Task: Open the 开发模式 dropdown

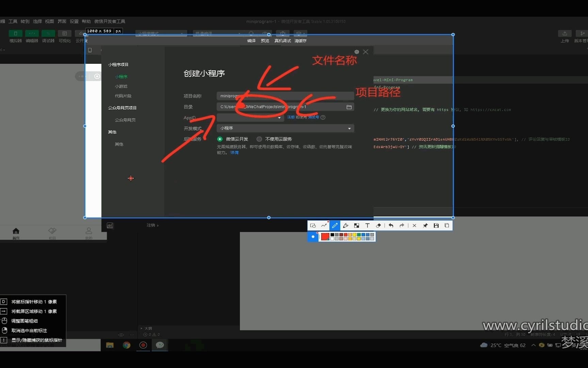Action: pyautogui.click(x=285, y=128)
